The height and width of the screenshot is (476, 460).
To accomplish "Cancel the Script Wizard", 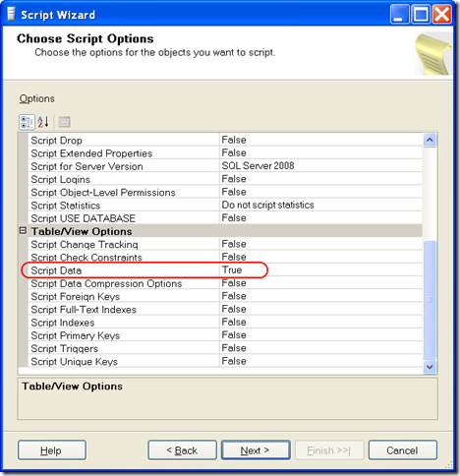I will coord(403,450).
